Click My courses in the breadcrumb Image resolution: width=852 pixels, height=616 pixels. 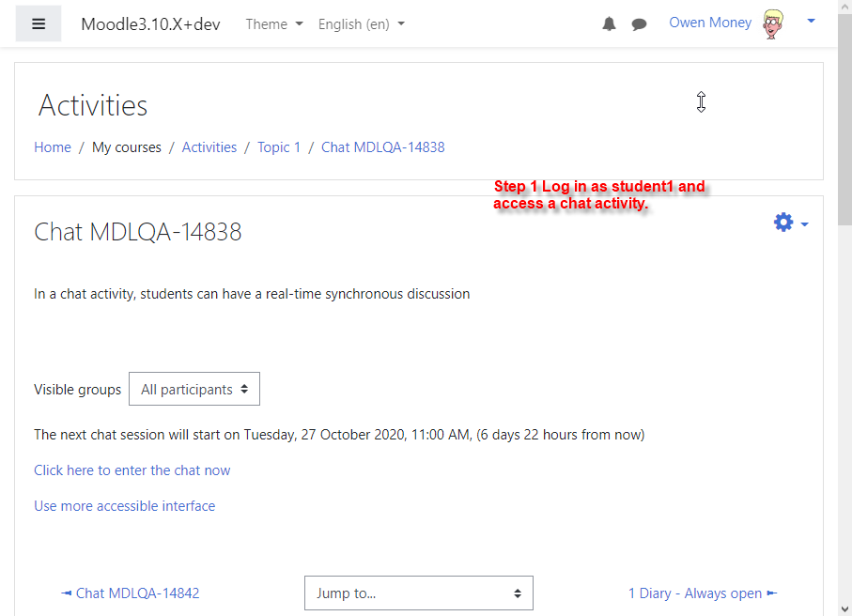coord(127,147)
